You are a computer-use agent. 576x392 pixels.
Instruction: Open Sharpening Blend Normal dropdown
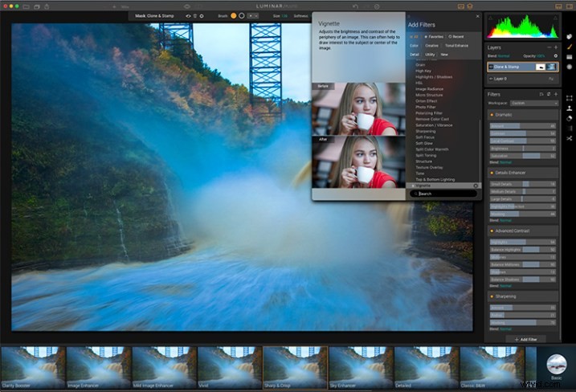tap(505, 329)
